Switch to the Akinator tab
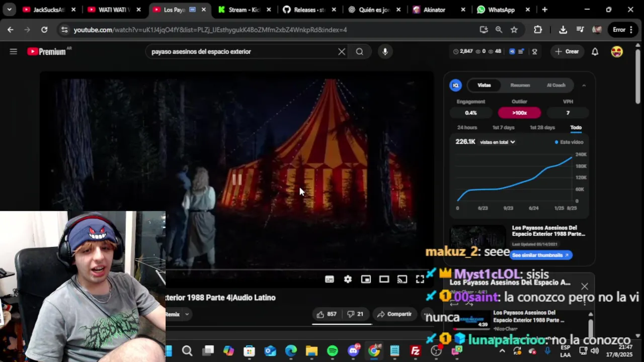 click(x=439, y=10)
